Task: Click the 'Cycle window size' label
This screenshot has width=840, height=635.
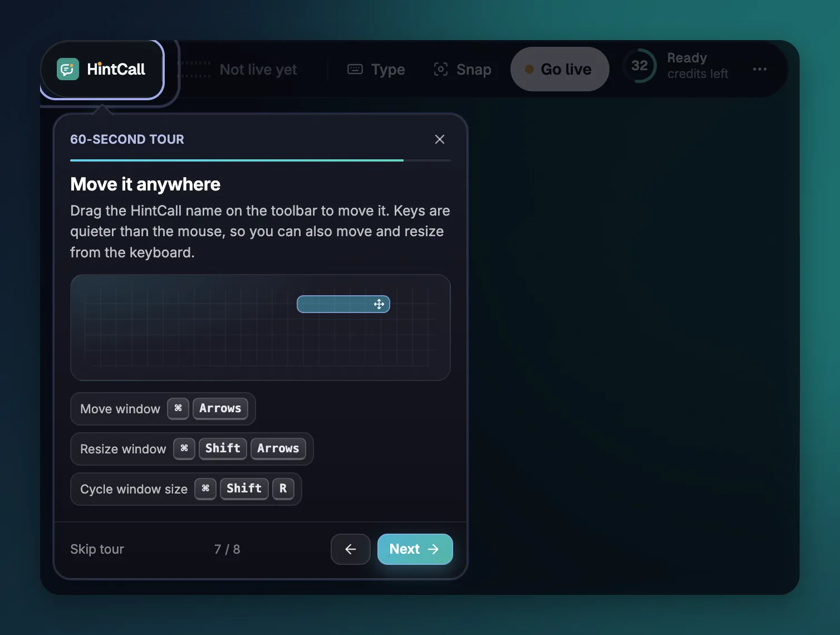Action: (x=134, y=489)
